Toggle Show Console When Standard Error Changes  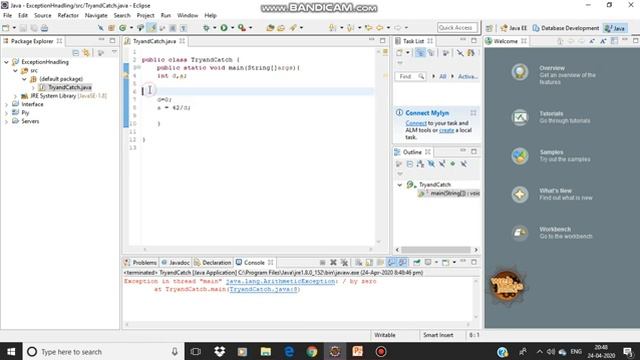402,262
